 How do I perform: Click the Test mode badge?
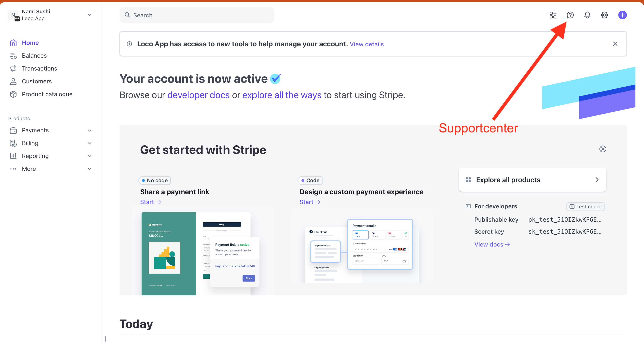click(585, 207)
